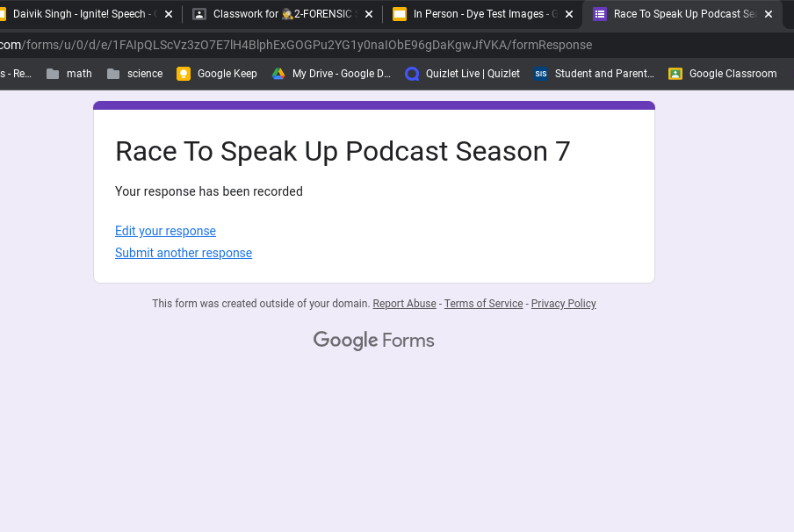Open Terms of Service link
The width and height of the screenshot is (794, 532).
484,304
